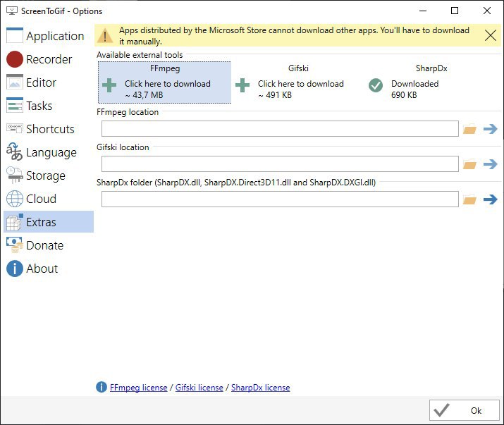Minimize the Options window
The image size is (504, 425).
423,11
